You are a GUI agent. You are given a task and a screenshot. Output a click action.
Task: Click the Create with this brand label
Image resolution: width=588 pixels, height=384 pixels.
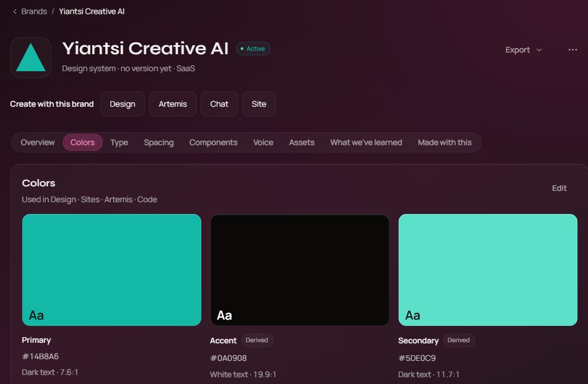[52, 104]
